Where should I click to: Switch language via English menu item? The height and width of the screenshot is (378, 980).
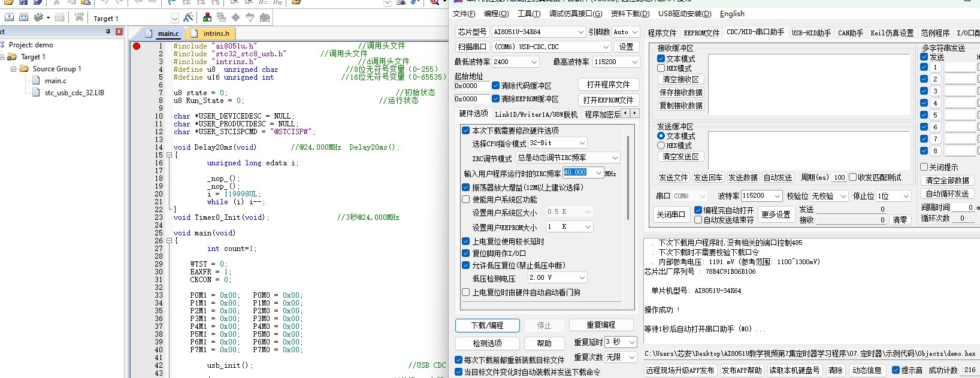(732, 14)
